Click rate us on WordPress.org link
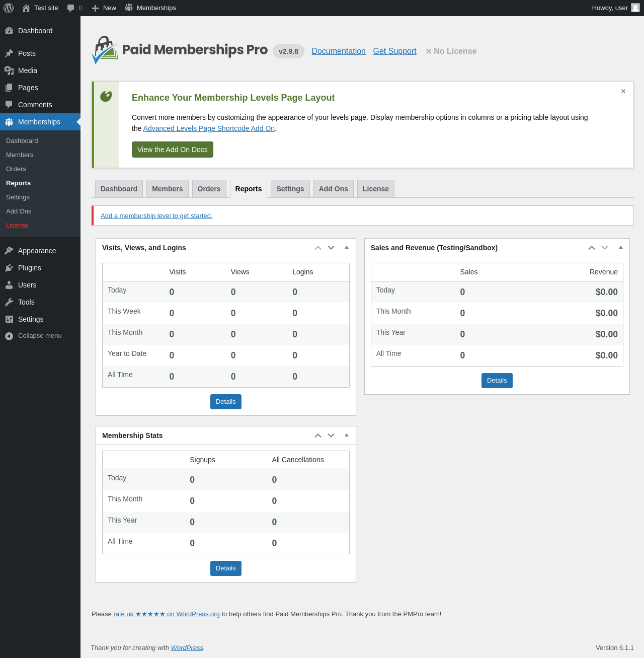The image size is (644, 658). click(167, 614)
